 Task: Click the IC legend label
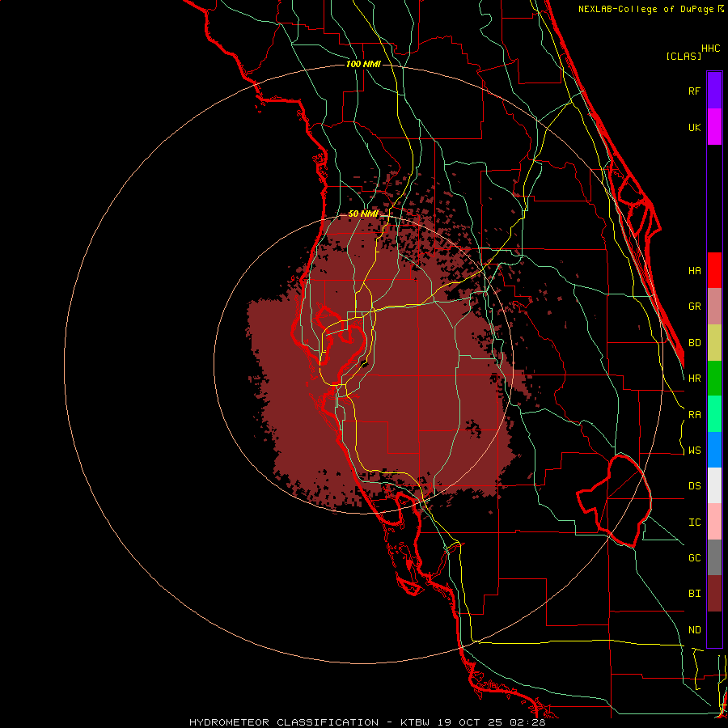click(x=694, y=523)
